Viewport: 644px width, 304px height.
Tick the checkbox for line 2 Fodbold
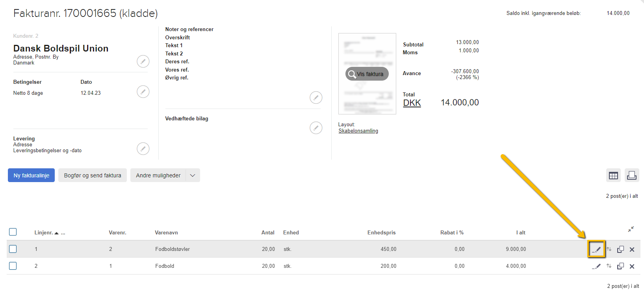pyautogui.click(x=13, y=266)
